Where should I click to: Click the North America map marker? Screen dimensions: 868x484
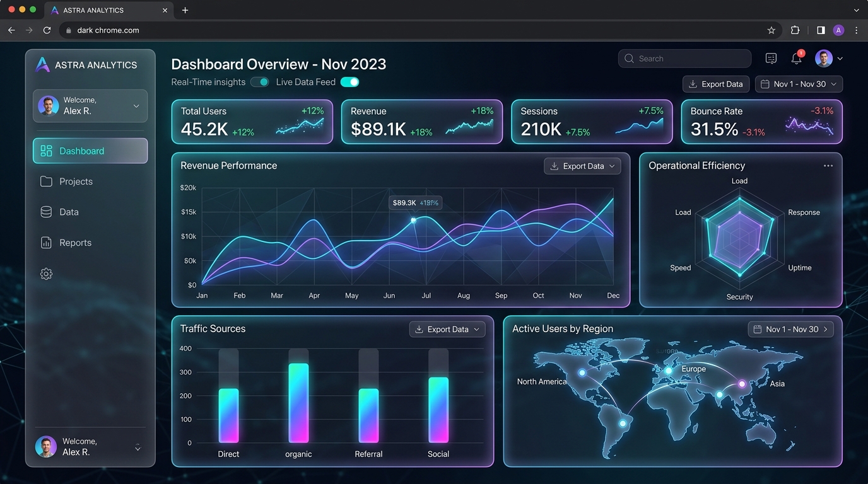(582, 373)
